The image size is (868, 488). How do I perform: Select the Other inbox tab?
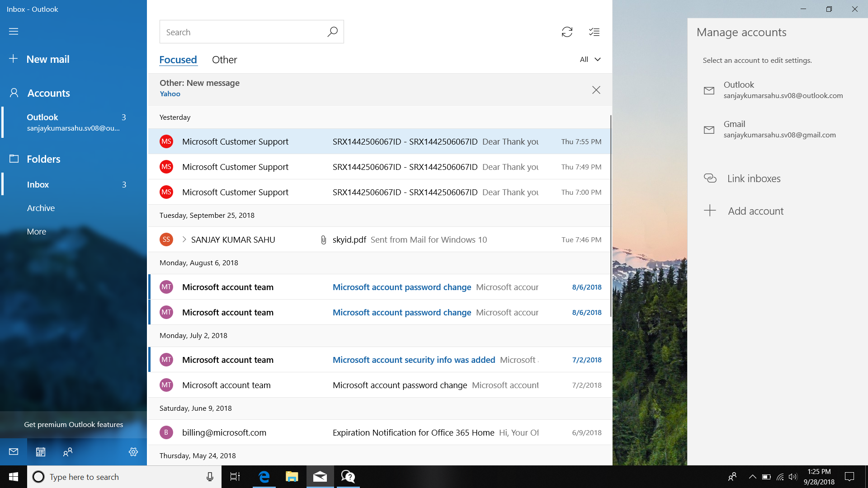pos(224,59)
